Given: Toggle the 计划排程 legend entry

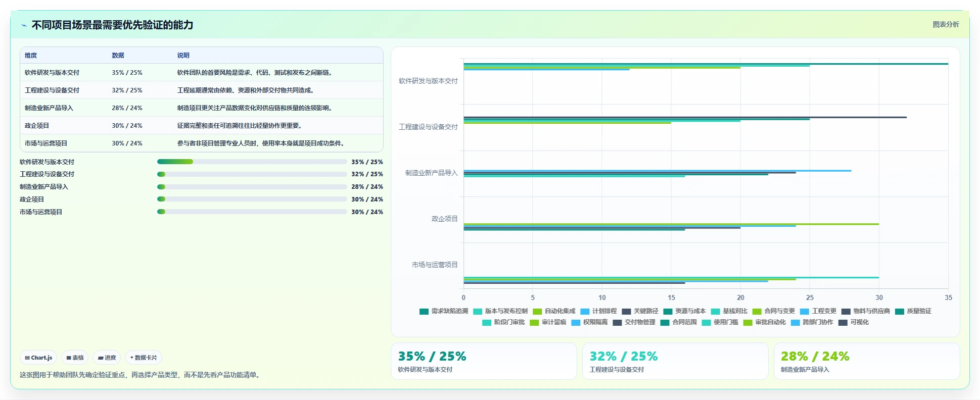Looking at the screenshot, I should [x=598, y=311].
